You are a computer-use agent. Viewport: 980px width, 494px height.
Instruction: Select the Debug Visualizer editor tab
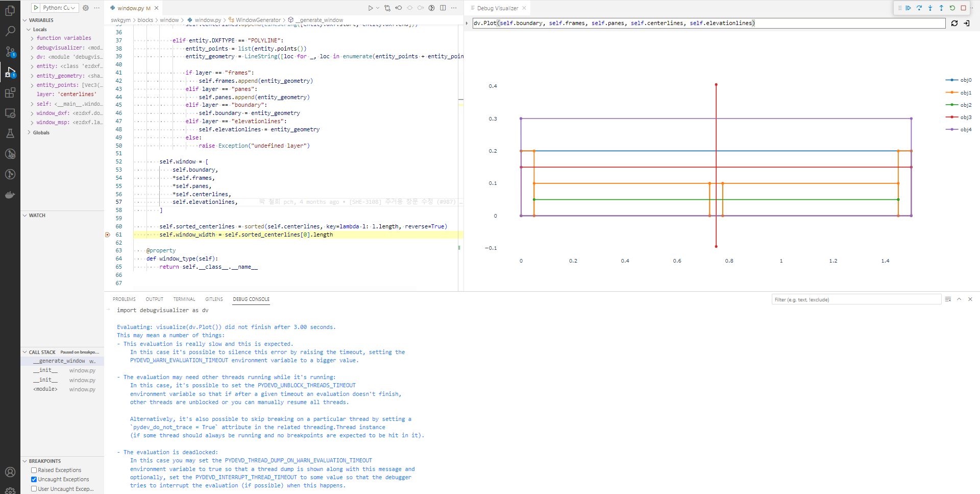(497, 8)
